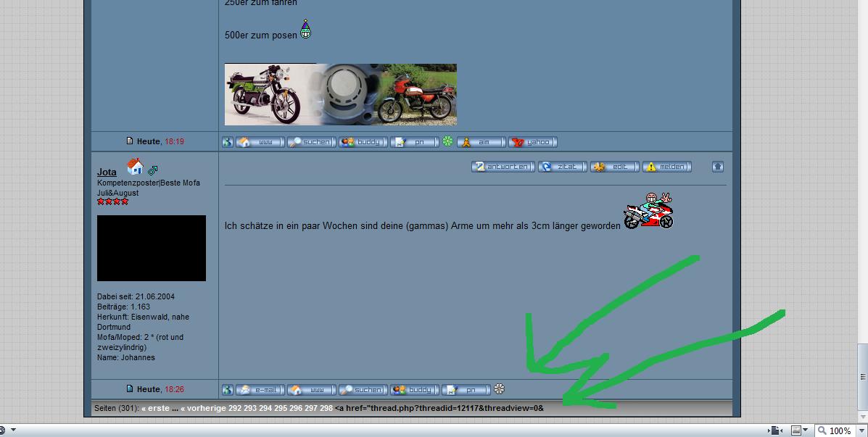Click the 'antworten' reply button on Jota's post
The width and height of the screenshot is (868, 437).
pyautogui.click(x=503, y=167)
